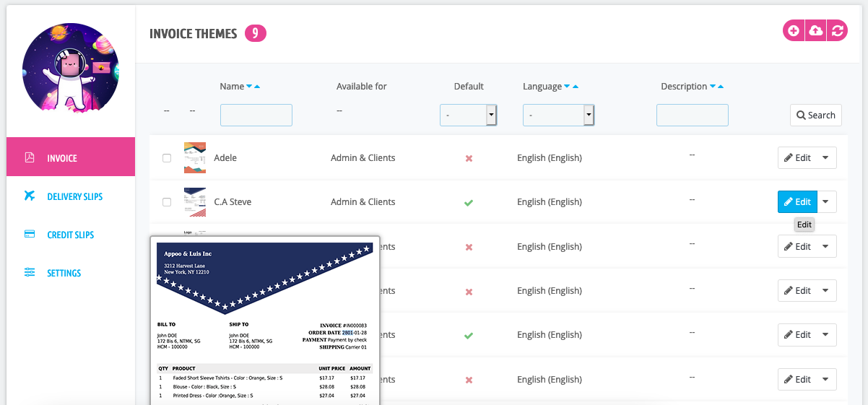
Task: Open the Invoice sidebar section
Action: (71, 157)
